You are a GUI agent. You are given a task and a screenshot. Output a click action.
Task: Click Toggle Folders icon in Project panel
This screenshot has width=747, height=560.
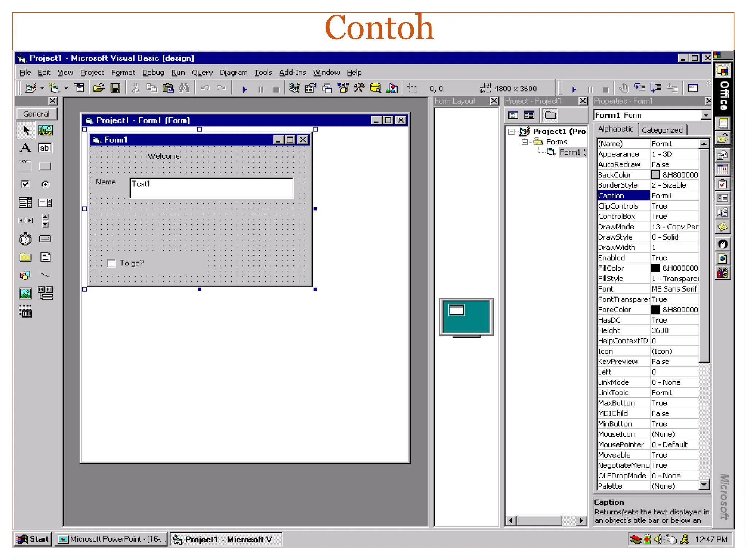pyautogui.click(x=550, y=116)
